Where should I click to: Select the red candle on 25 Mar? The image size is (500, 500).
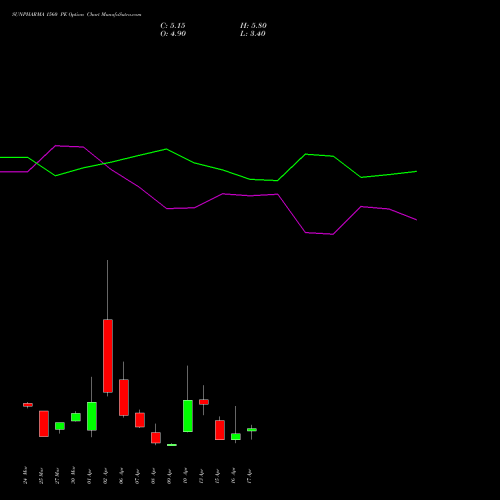tap(44, 424)
